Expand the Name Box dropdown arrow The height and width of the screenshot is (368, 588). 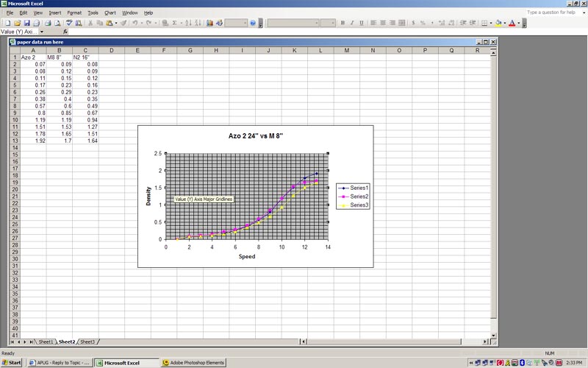coord(41,32)
